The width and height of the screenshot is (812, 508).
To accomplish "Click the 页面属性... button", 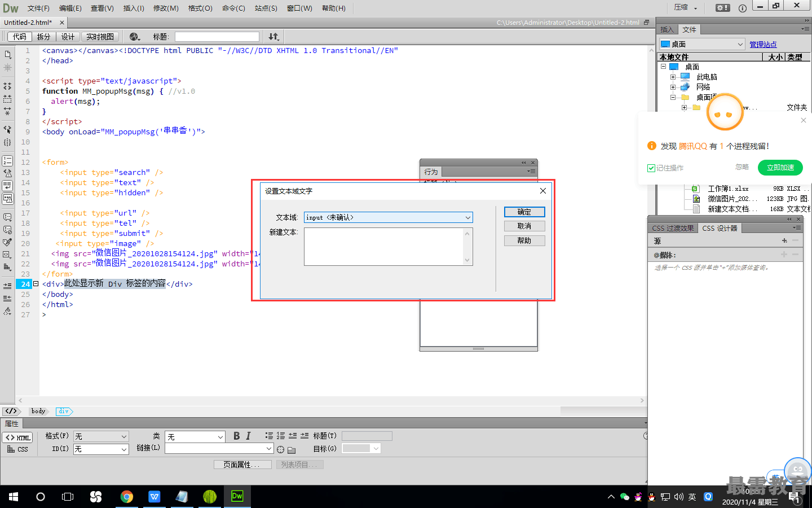I will pyautogui.click(x=242, y=465).
